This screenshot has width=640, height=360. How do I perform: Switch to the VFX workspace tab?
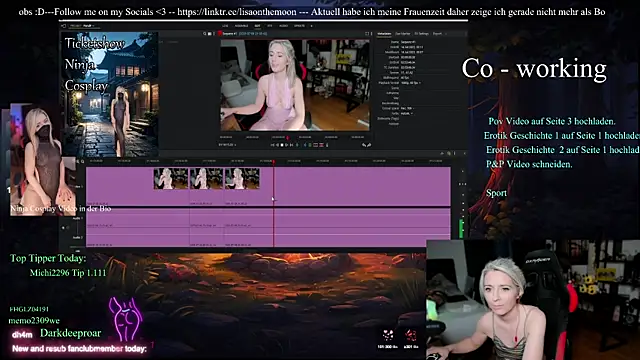[x=269, y=26]
